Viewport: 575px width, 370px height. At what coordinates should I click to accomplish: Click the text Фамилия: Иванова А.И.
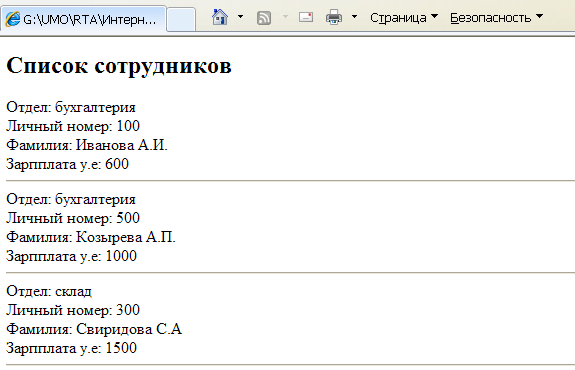click(x=87, y=145)
